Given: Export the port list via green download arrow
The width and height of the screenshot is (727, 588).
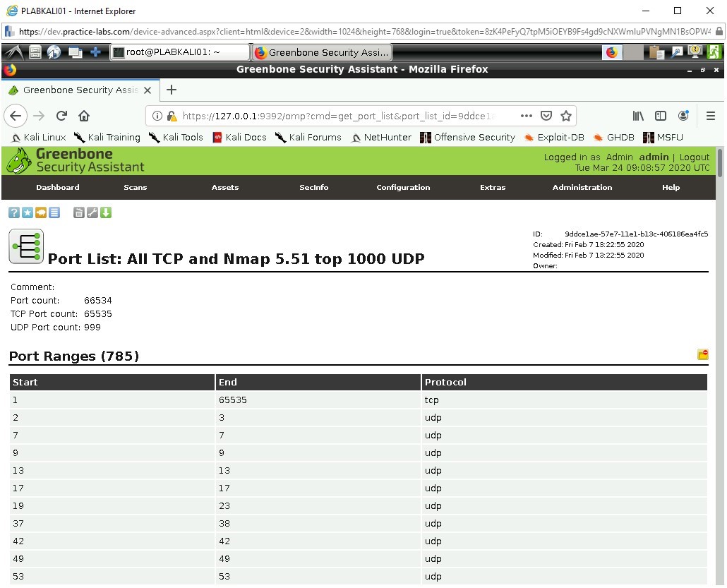Looking at the screenshot, I should 106,212.
